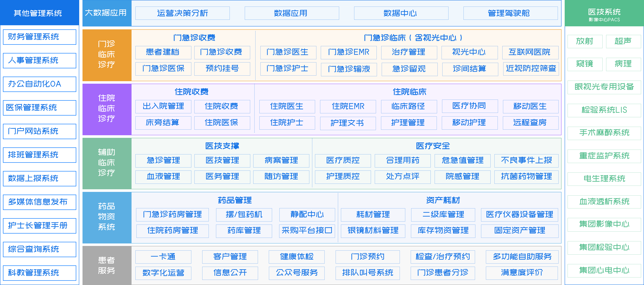Screen dimensions: 644x285
Task: Click 随访管理 module
Action: (281, 177)
